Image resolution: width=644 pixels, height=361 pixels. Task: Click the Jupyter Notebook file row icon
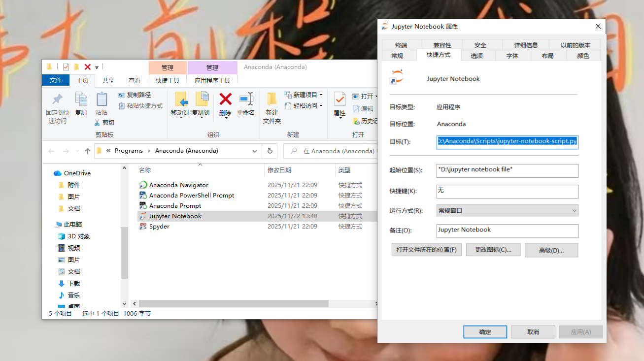[143, 216]
